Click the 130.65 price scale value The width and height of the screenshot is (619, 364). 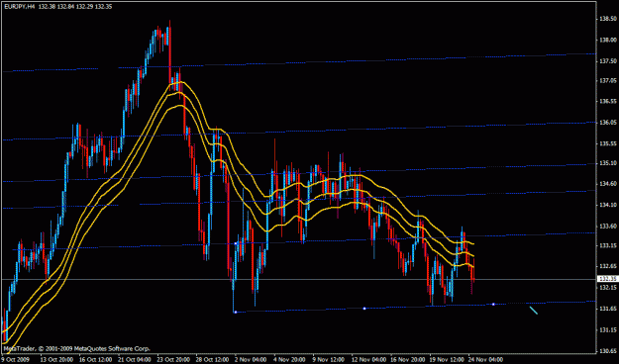[x=608, y=350]
